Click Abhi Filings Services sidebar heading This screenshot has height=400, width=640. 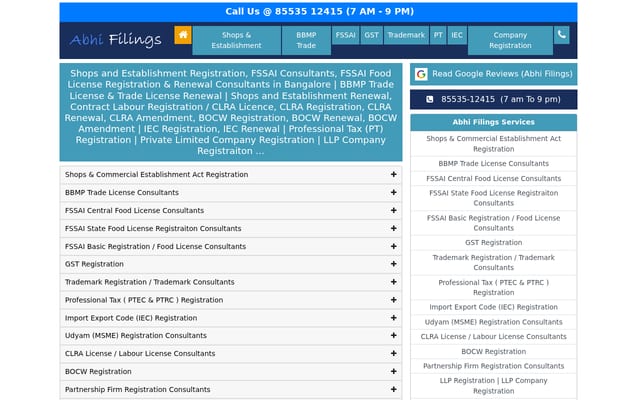(x=493, y=122)
